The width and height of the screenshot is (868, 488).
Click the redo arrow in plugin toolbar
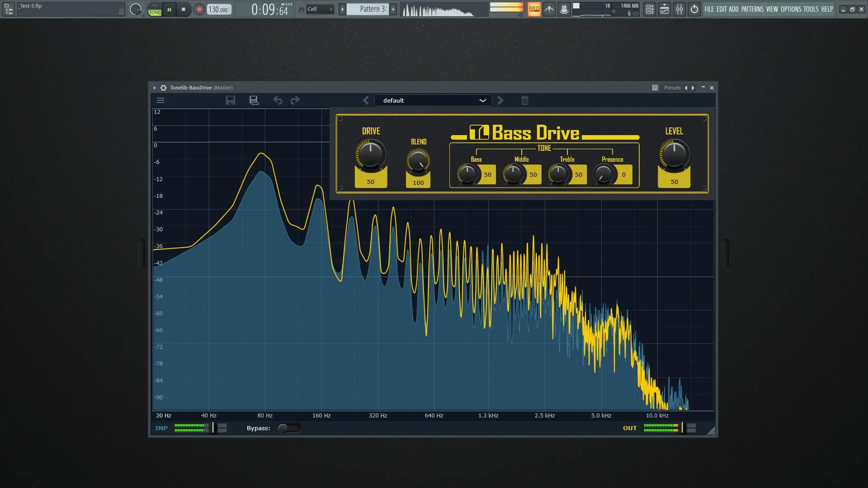coord(295,100)
